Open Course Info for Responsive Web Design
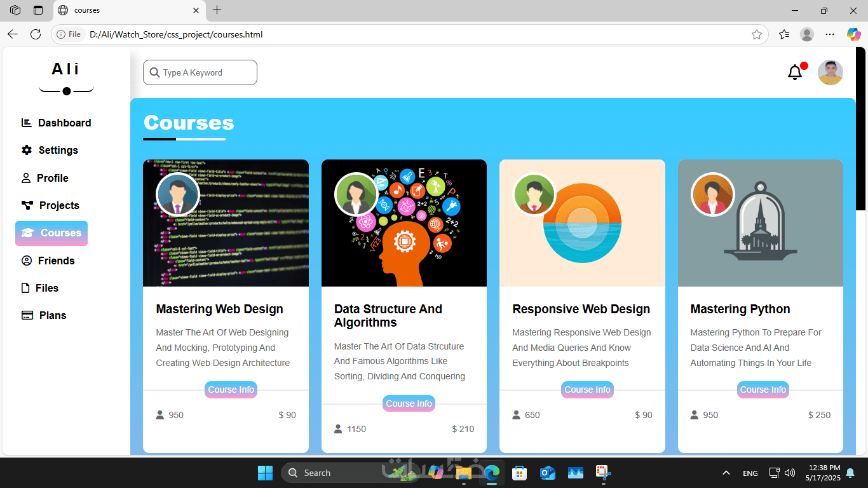This screenshot has height=488, width=868. point(588,390)
